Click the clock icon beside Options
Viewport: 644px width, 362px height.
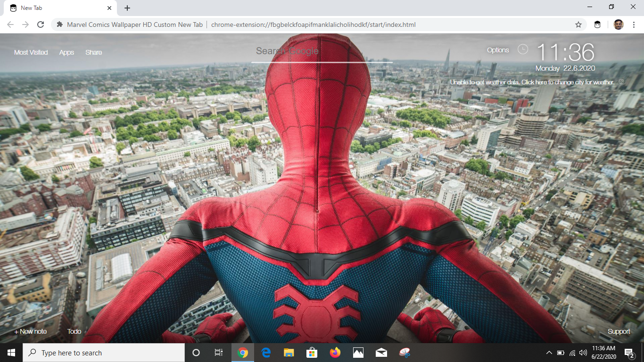(523, 49)
